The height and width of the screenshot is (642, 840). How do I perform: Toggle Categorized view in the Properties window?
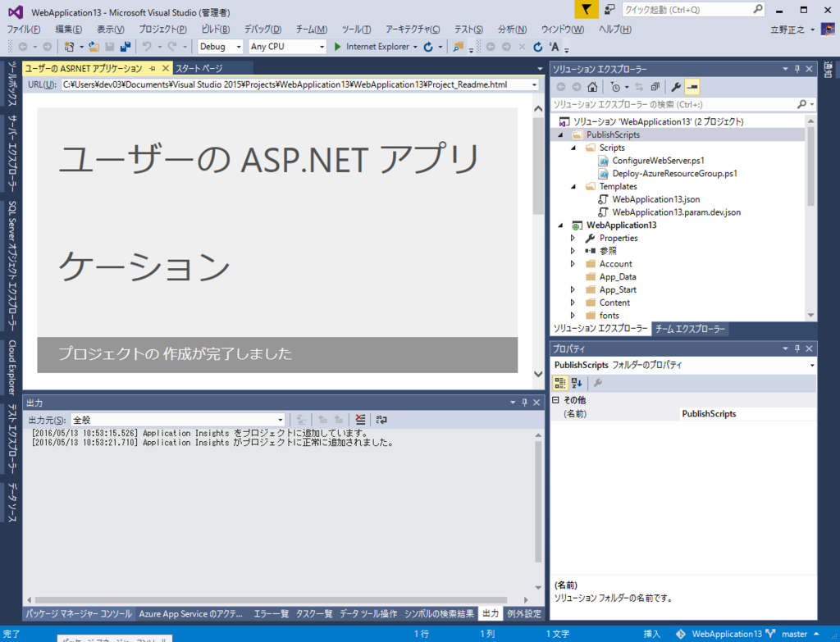click(x=559, y=383)
